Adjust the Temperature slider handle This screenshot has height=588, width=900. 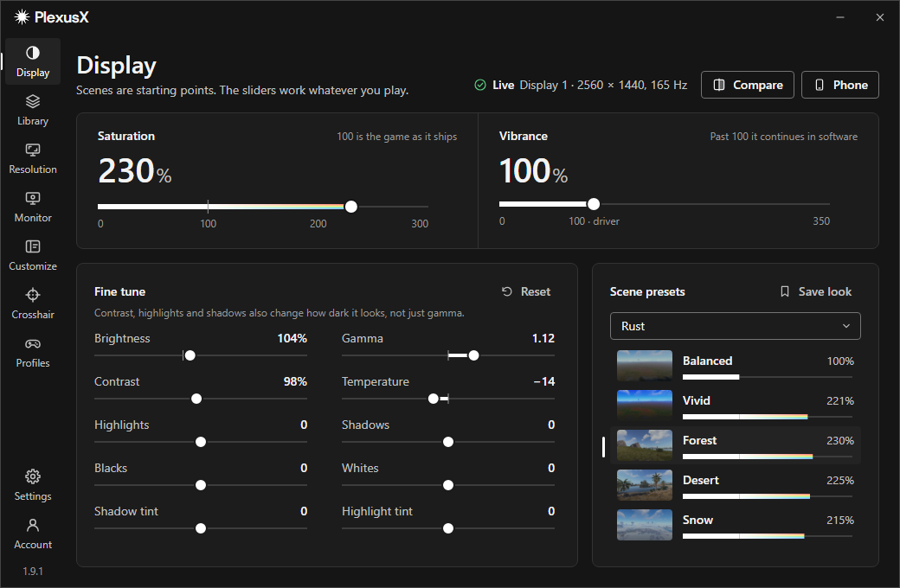tap(434, 399)
